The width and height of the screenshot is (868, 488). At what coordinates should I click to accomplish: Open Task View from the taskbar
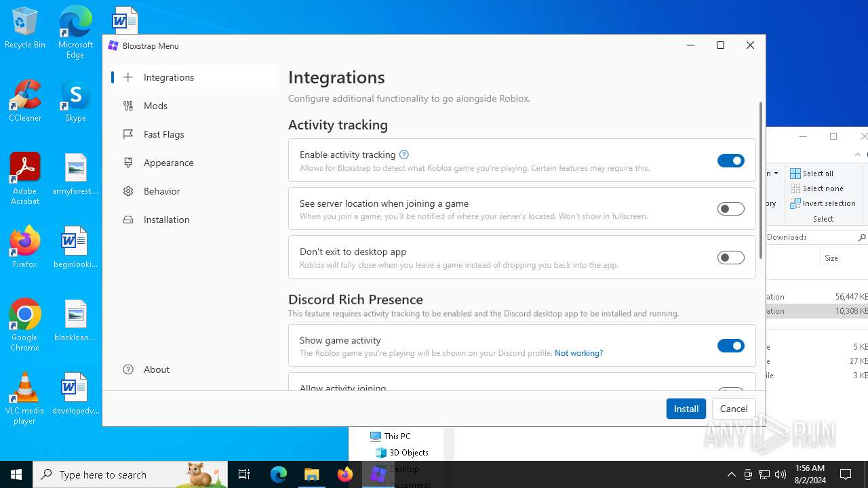(244, 474)
